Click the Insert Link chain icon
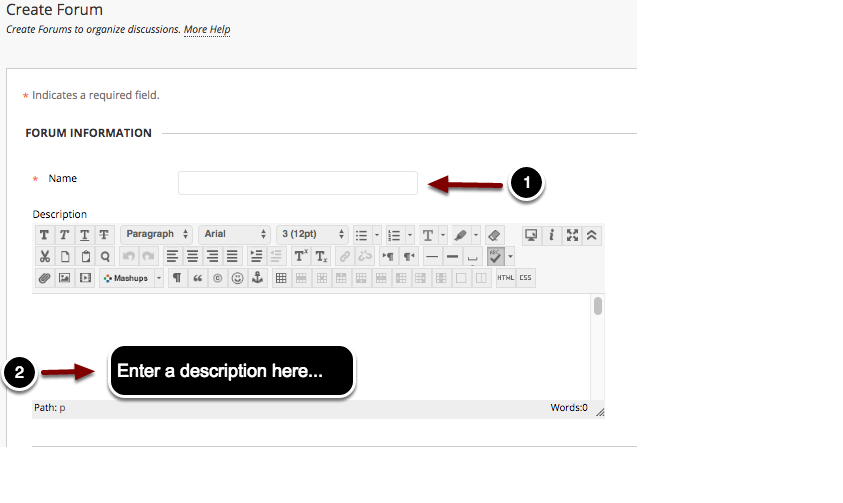Viewport: 843px width, 503px height. pos(345,256)
